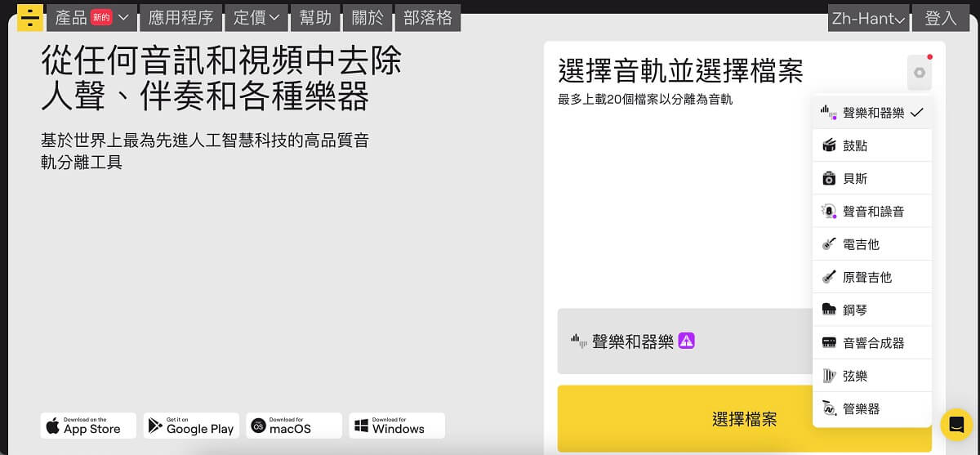Click the voice and noise icon

tap(829, 211)
